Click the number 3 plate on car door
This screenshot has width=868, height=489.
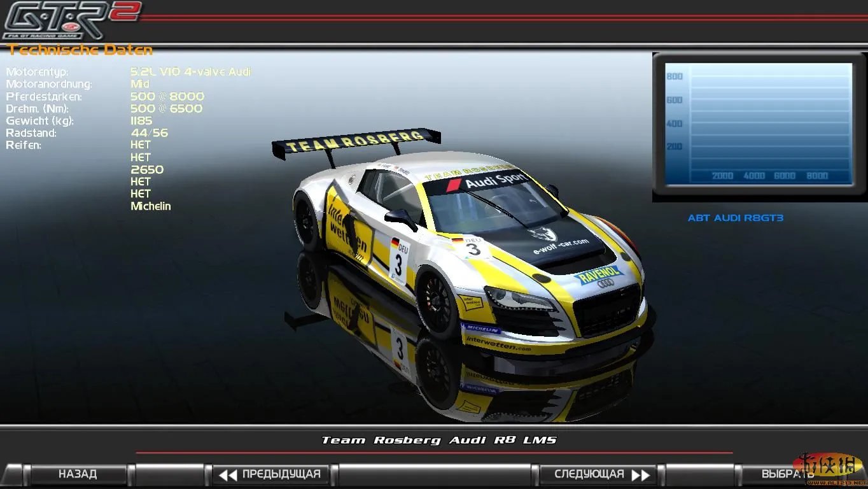click(398, 261)
